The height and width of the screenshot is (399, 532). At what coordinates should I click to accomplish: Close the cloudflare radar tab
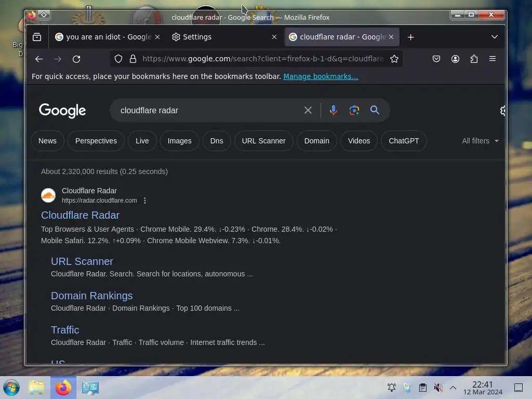[391, 37]
